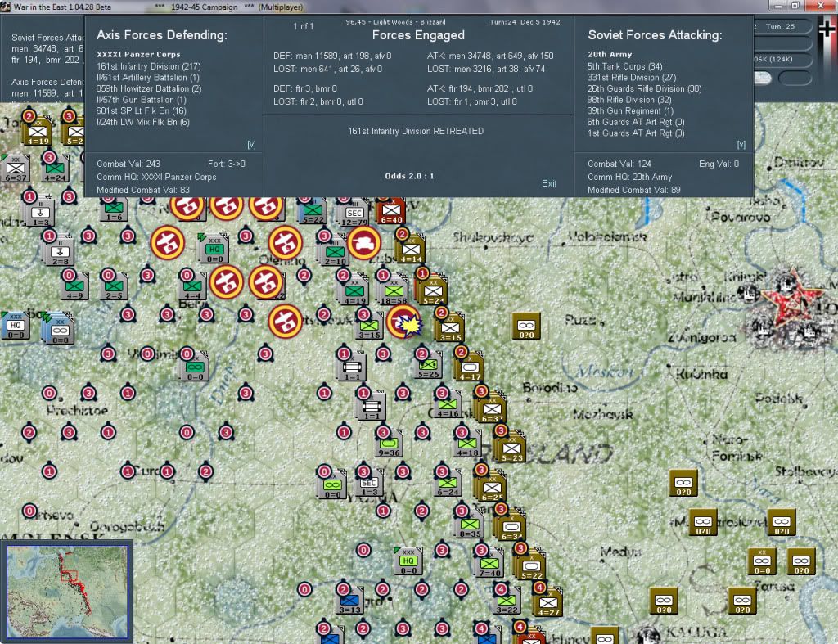Click the minimap overview in bottom-left corner

67,591
